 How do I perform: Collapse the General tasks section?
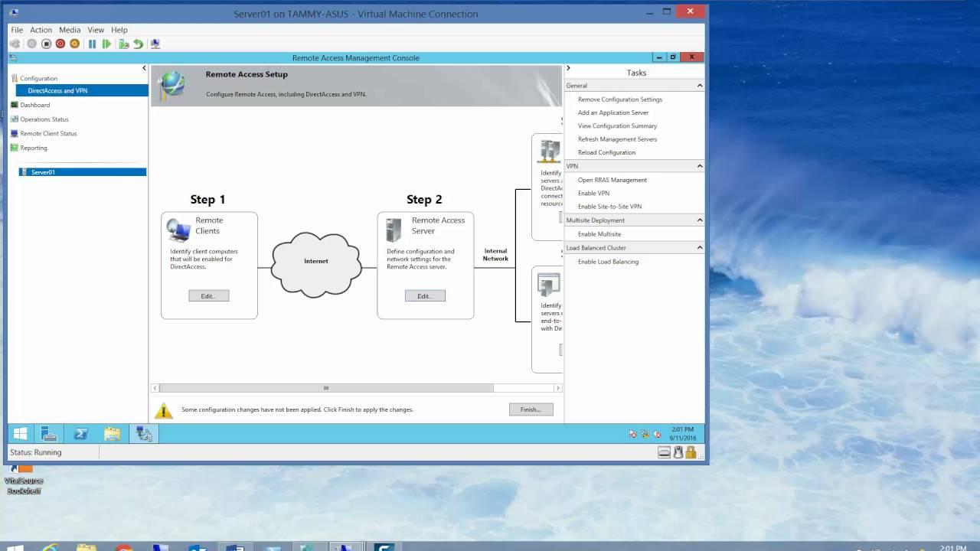pos(700,86)
